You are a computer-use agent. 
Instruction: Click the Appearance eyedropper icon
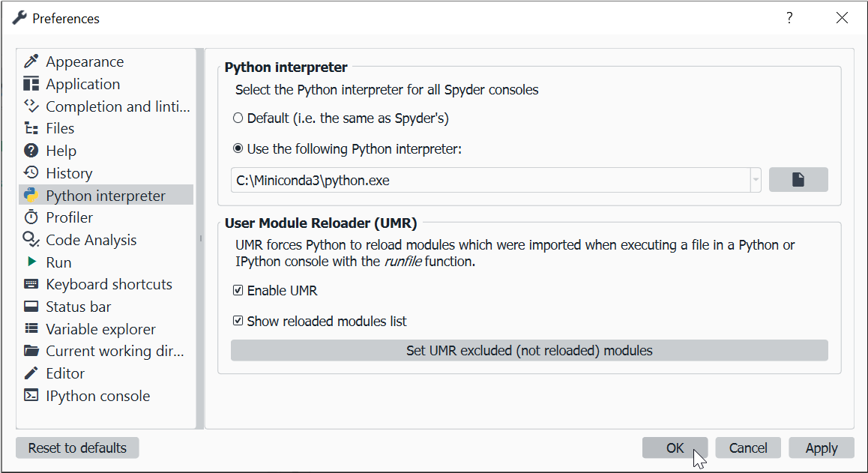tap(31, 61)
